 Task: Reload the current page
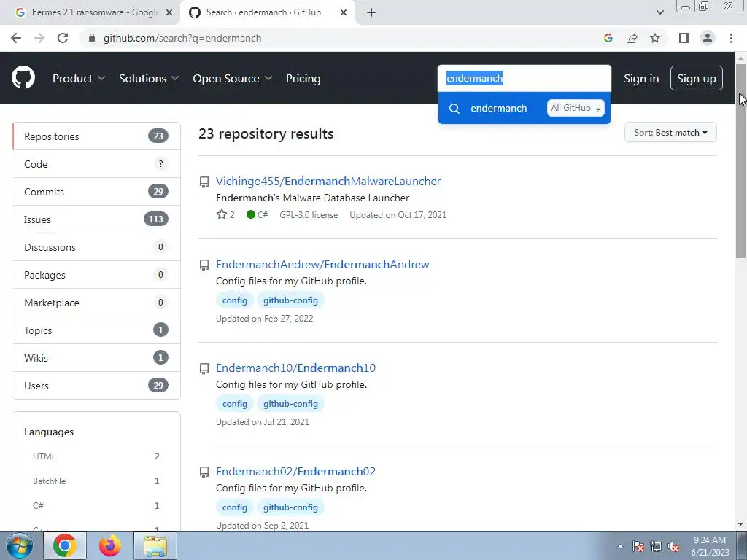click(x=63, y=38)
